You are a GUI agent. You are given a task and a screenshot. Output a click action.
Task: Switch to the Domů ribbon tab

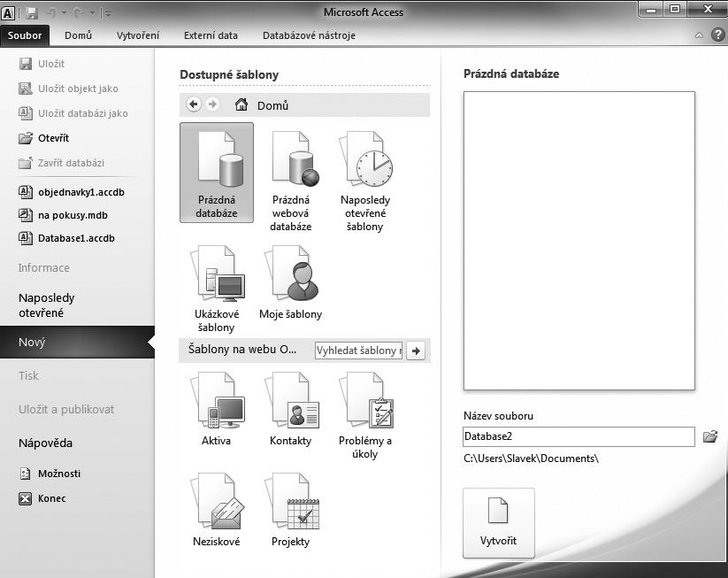(x=78, y=35)
